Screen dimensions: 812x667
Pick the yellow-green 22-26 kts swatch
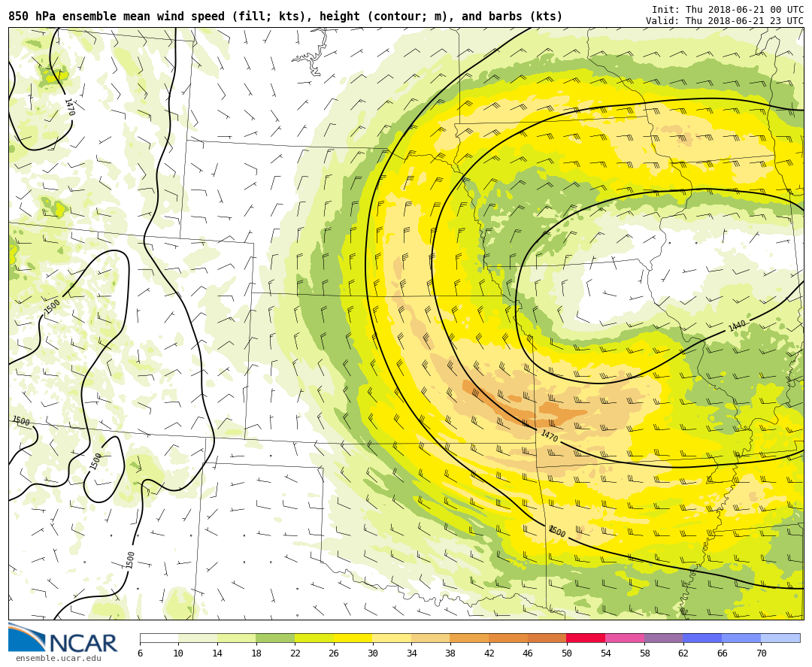(x=314, y=638)
